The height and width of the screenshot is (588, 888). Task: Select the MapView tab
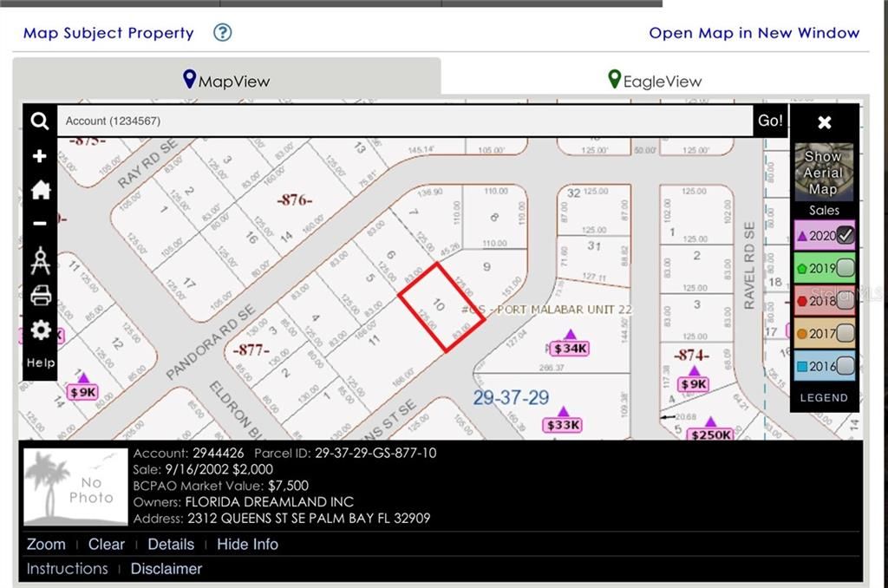coord(226,81)
